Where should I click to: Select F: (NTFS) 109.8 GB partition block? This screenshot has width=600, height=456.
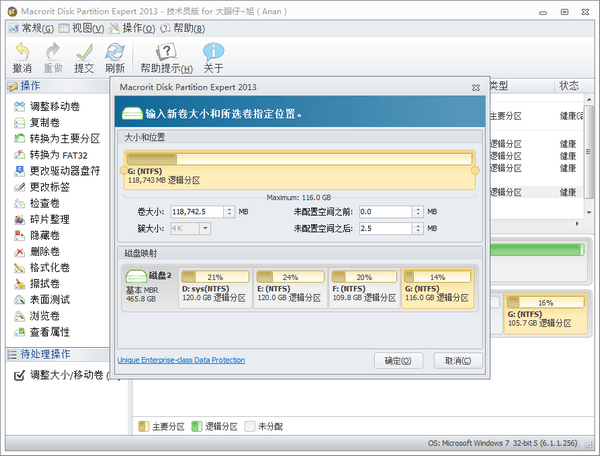[364, 288]
